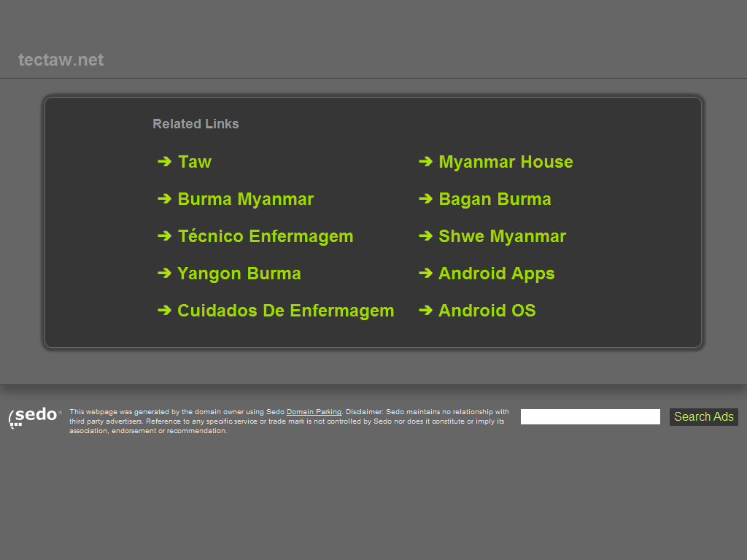Click the tectaw.net site title
The width and height of the screenshot is (747, 560).
point(61,60)
